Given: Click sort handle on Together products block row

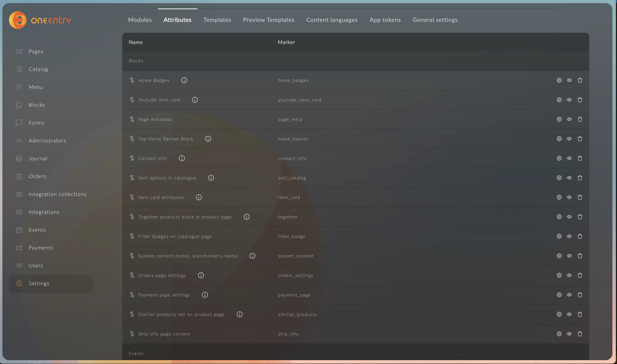Looking at the screenshot, I should click(x=132, y=217).
